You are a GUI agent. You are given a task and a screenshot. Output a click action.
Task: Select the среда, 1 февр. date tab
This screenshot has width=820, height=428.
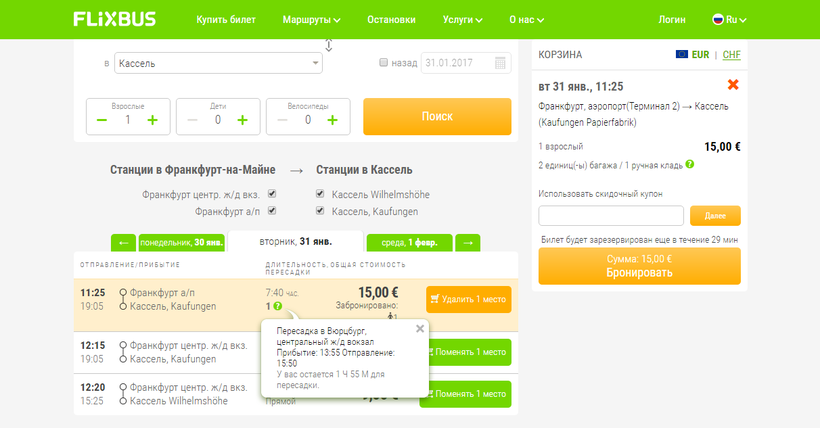click(409, 242)
